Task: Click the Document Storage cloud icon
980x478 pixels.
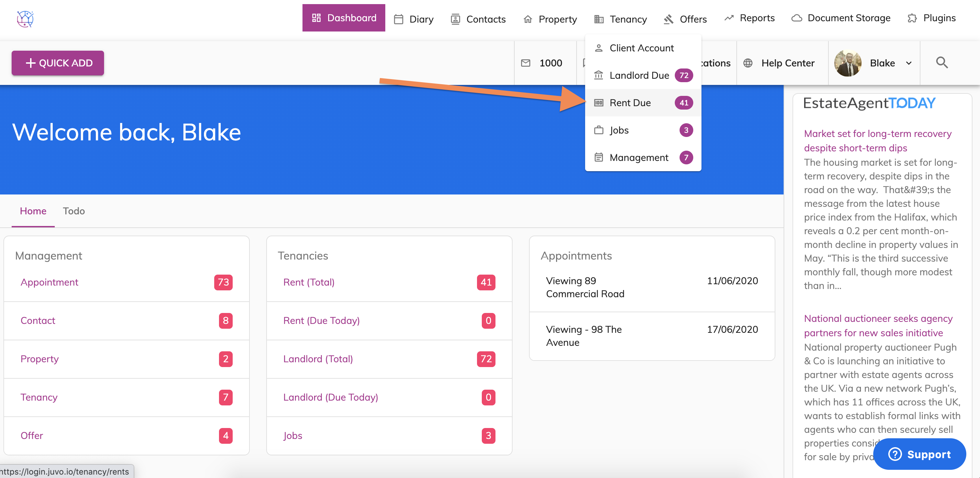Action: coord(797,18)
